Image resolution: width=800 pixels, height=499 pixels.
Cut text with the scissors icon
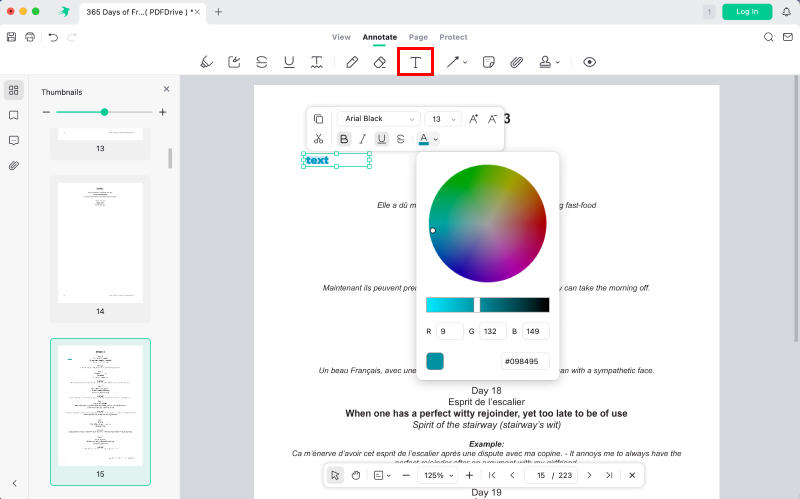coord(318,139)
